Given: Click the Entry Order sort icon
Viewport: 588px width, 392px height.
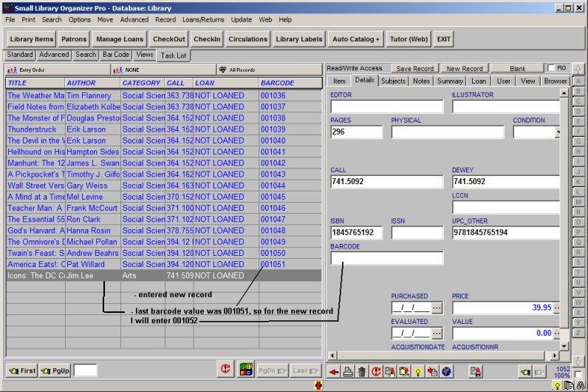Looking at the screenshot, I should 13,70.
